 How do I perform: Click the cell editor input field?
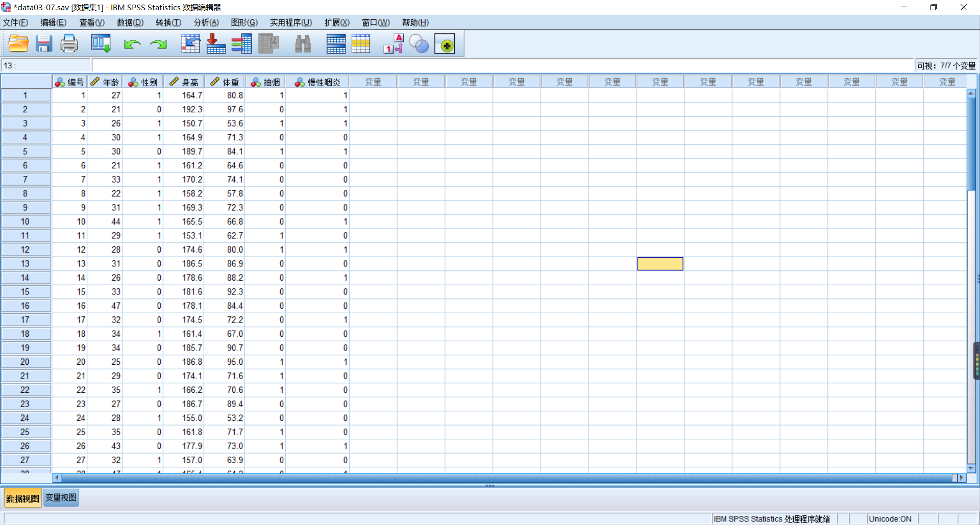point(503,65)
